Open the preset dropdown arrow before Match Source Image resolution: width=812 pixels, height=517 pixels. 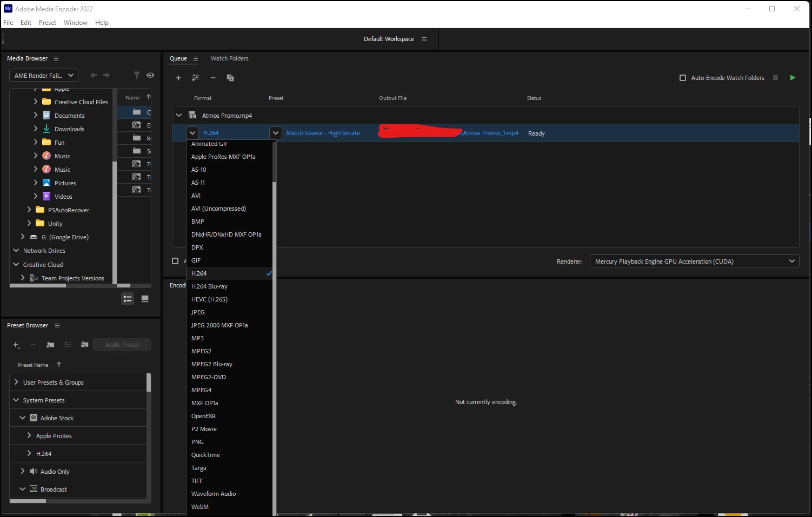pyautogui.click(x=276, y=133)
